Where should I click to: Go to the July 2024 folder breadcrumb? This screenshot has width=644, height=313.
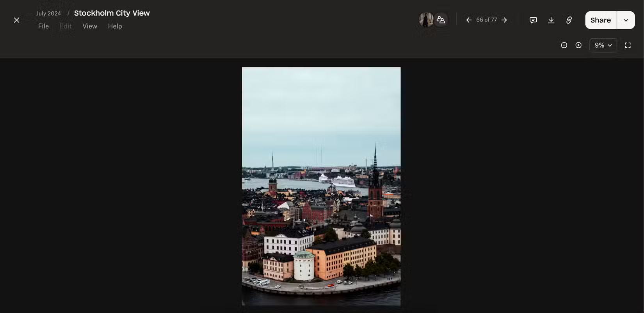(x=48, y=13)
